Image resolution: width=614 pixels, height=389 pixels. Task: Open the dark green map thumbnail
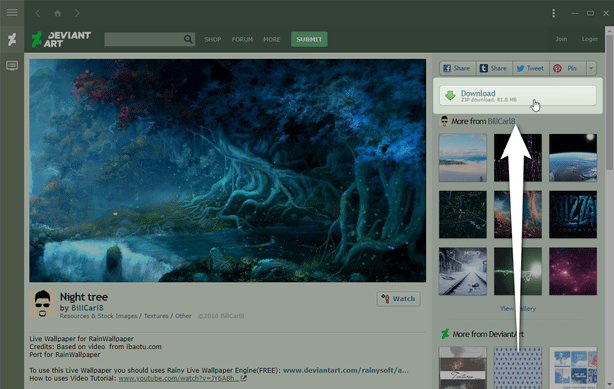click(x=463, y=214)
